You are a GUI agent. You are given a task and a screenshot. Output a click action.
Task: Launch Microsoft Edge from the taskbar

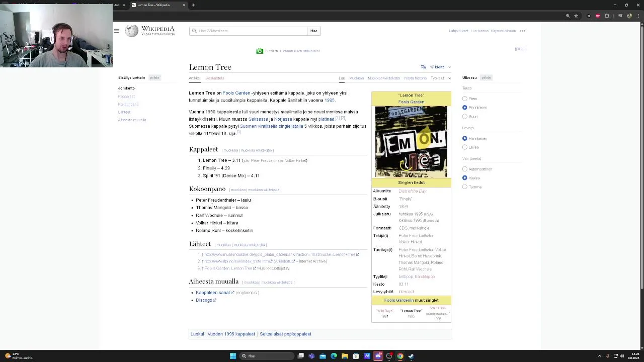coord(334,356)
